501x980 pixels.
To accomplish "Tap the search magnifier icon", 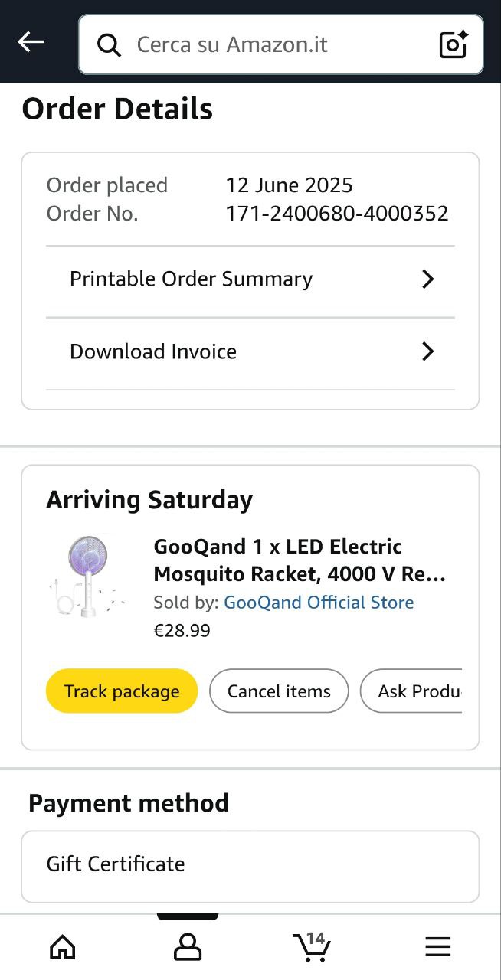I will [x=110, y=45].
